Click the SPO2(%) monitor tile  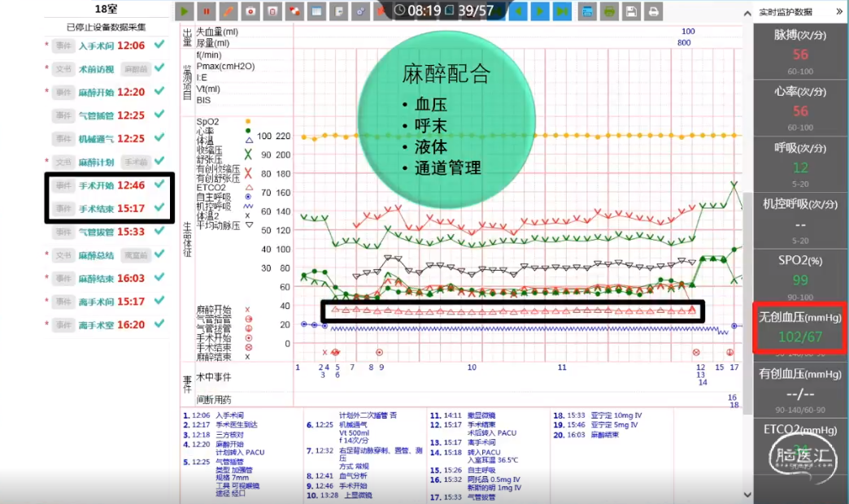pos(800,276)
